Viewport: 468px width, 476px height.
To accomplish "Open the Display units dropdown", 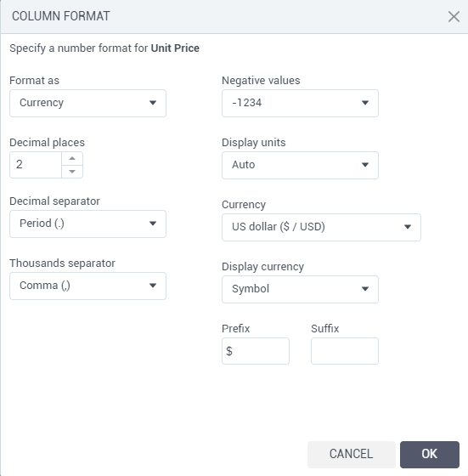I will coord(300,165).
